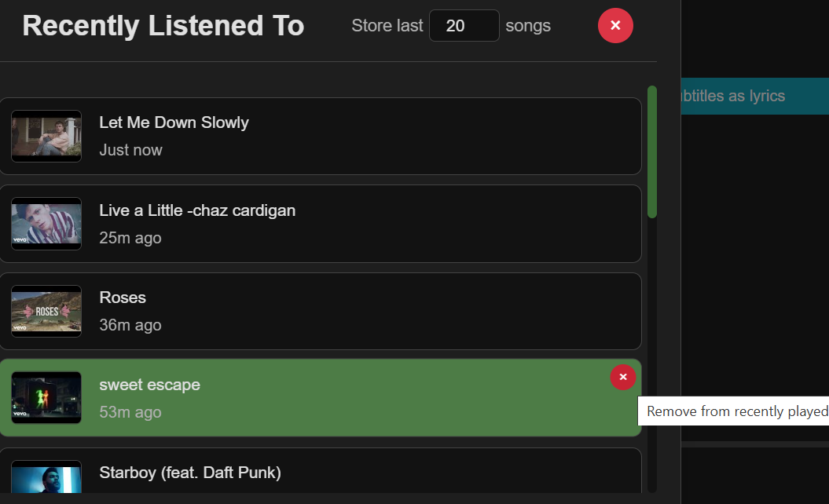This screenshot has width=829, height=504.
Task: Play the sweet escape song title
Action: click(x=149, y=385)
